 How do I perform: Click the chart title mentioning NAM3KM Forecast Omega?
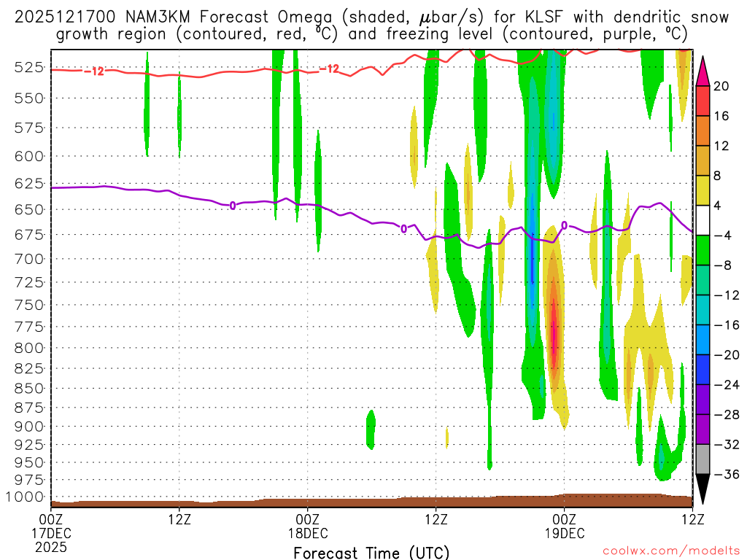coord(371,26)
